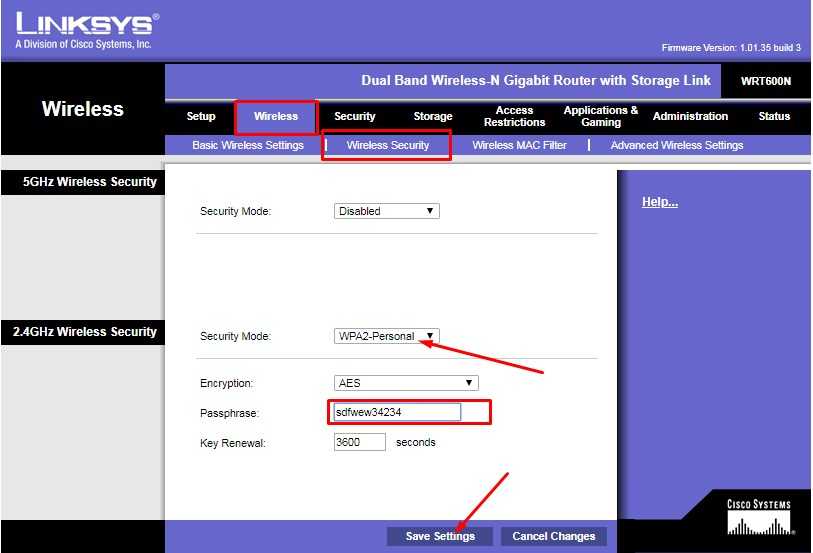Click the Passphrase input field
This screenshot has height=553, width=813.
(x=396, y=412)
